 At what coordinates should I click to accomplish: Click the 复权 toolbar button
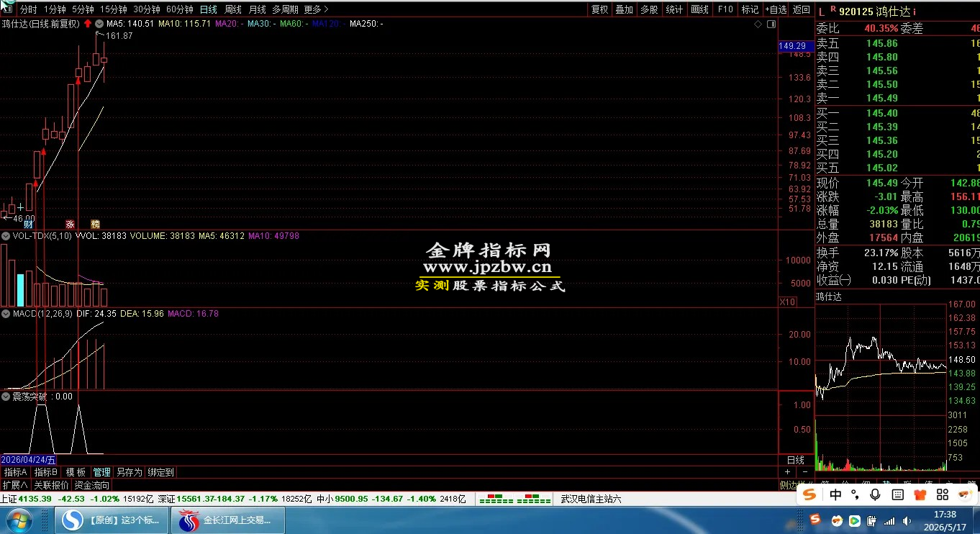pos(599,9)
